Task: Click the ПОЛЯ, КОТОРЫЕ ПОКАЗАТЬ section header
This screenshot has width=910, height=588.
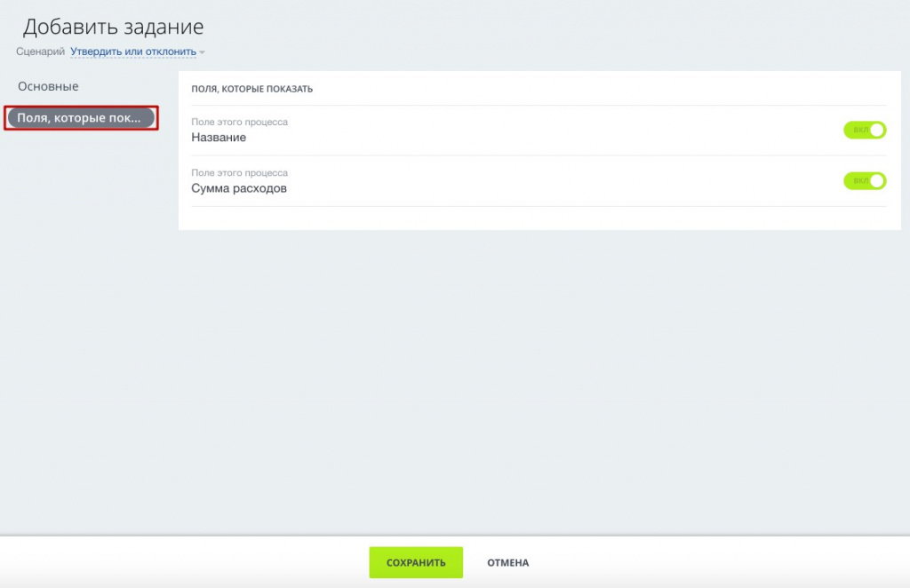Action: pyautogui.click(x=252, y=89)
